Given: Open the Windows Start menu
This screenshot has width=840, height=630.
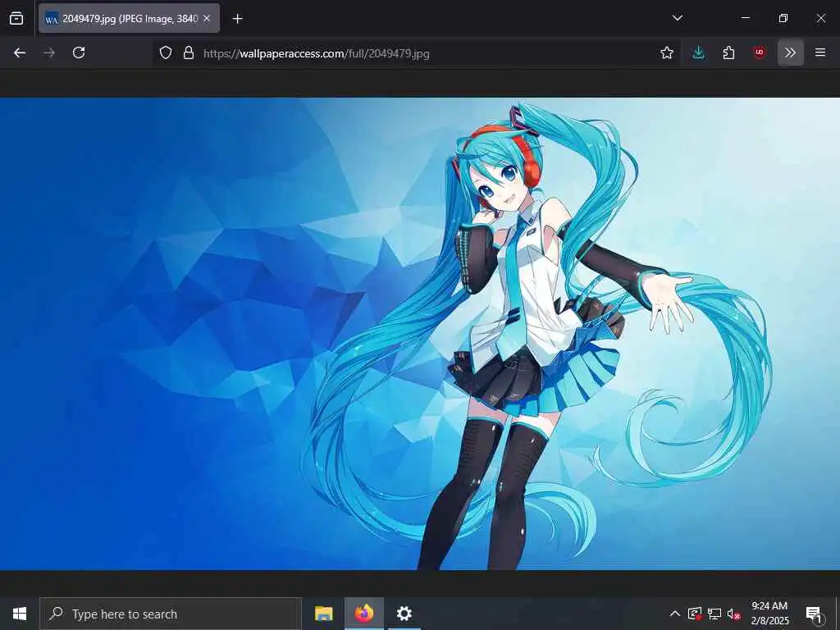Looking at the screenshot, I should pos(20,614).
